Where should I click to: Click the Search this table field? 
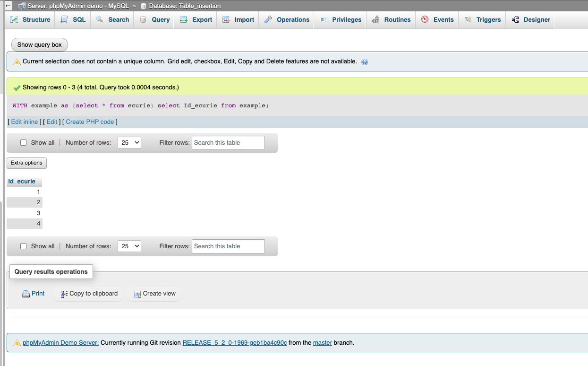pyautogui.click(x=228, y=142)
